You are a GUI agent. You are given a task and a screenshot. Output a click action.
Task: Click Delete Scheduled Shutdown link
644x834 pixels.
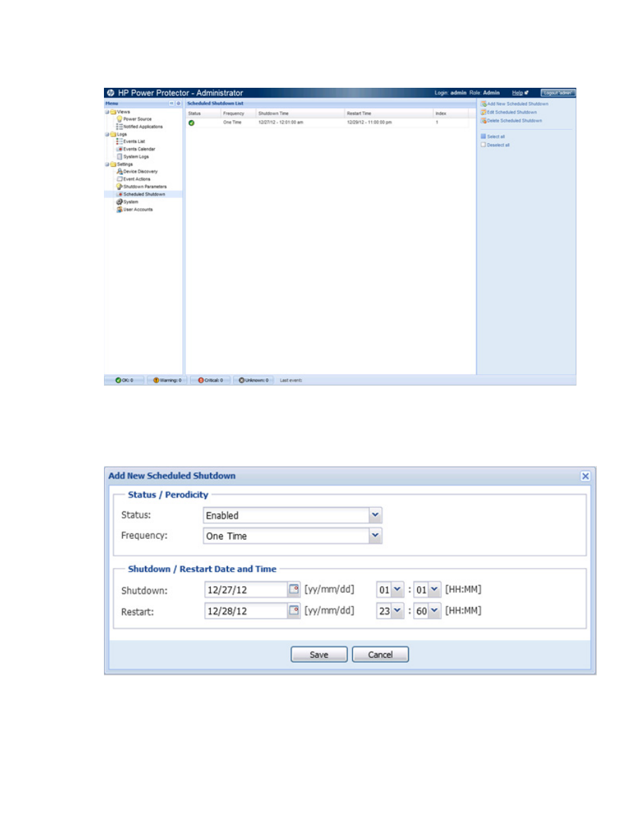click(514, 121)
